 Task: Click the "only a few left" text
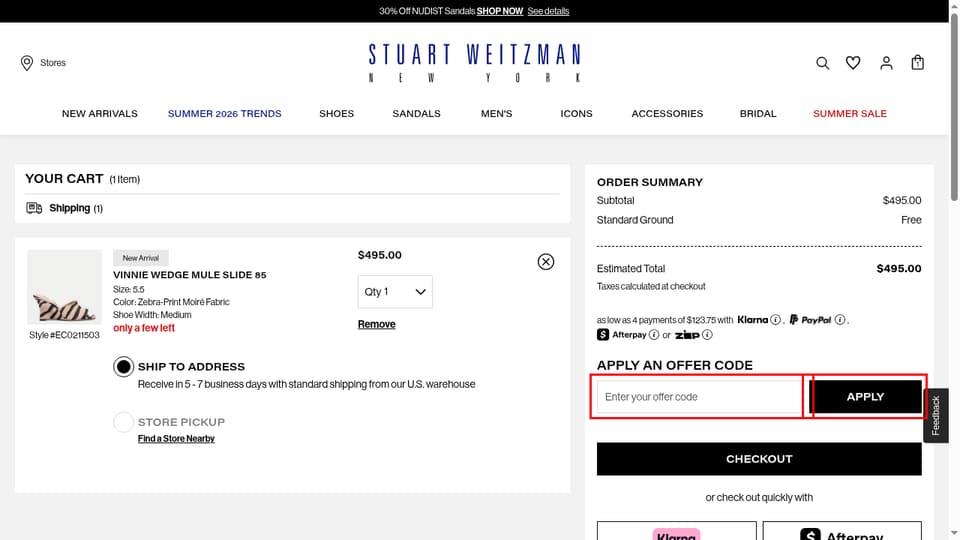(x=144, y=328)
